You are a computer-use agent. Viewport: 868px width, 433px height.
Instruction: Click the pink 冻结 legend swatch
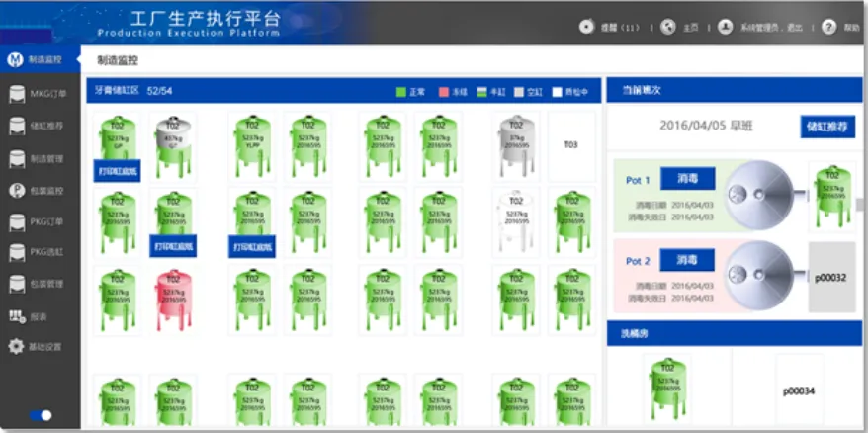tap(443, 92)
